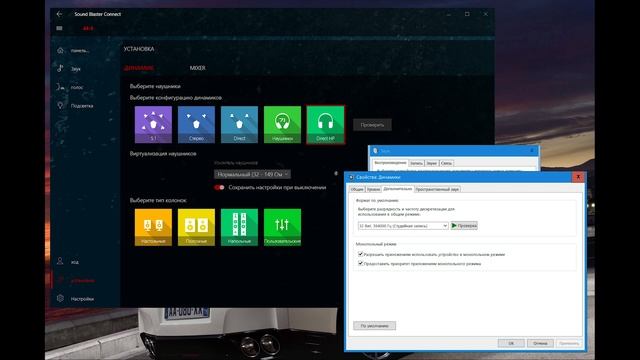Toggle checkbox allowing apps exclusive mode use
Image resolution: width=640 pixels, height=360 pixels.
point(360,254)
